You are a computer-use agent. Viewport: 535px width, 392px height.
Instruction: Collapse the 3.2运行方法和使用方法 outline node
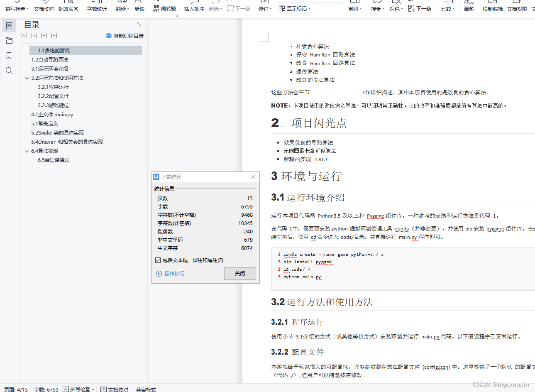tap(27, 78)
